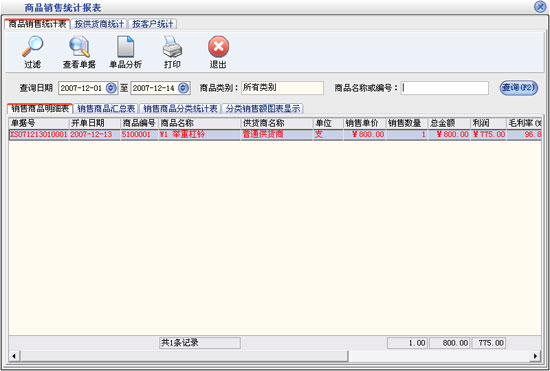Click the red 退出 exit icon
The width and height of the screenshot is (550, 371).
click(x=218, y=47)
